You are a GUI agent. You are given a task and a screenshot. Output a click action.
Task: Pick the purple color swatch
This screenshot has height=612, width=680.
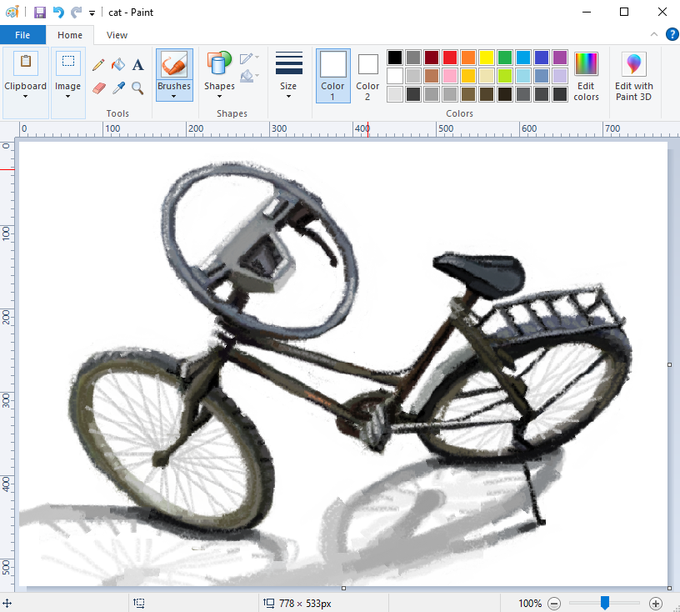(560, 57)
